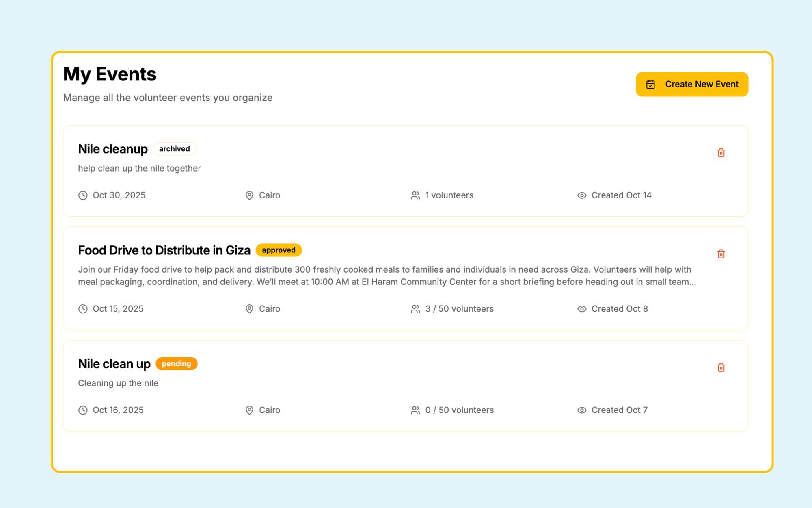The width and height of the screenshot is (812, 508).
Task: Open the Food Drive to Distribute in Giza title
Action: click(164, 250)
